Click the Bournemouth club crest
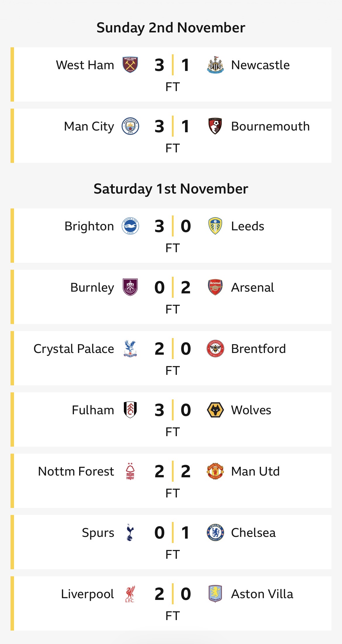 click(x=215, y=126)
